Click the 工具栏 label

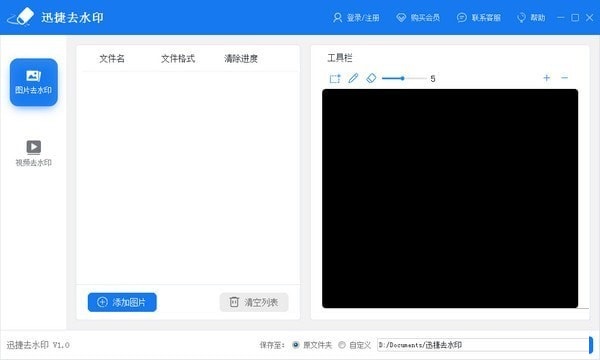[340, 58]
